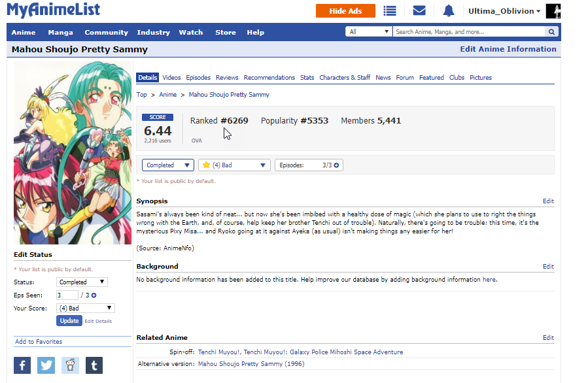Open the Pictures tab
This screenshot has height=383, width=588.
click(x=481, y=78)
